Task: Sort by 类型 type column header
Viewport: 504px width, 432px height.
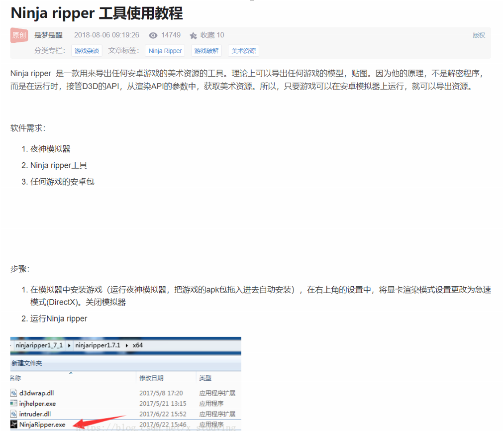Action: (205, 378)
